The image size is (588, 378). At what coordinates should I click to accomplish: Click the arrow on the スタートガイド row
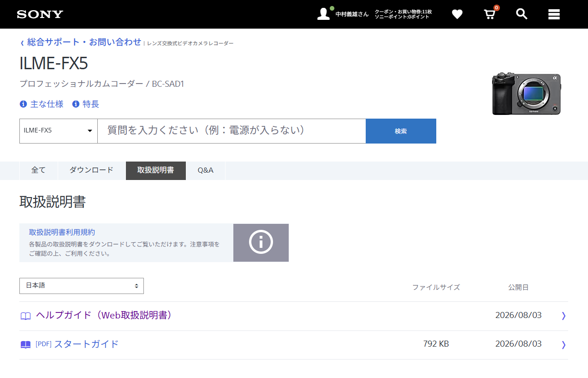pyautogui.click(x=564, y=344)
